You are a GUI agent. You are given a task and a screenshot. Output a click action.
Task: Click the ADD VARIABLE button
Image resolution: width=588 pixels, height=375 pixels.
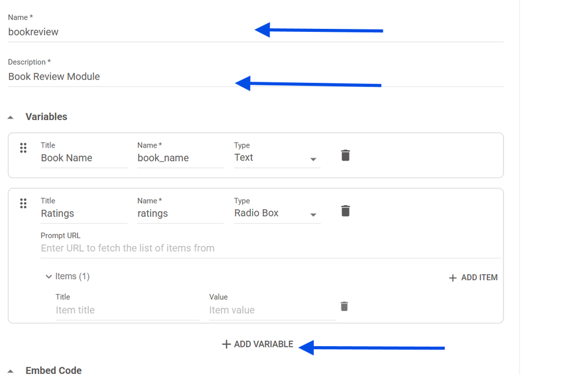[x=257, y=344]
